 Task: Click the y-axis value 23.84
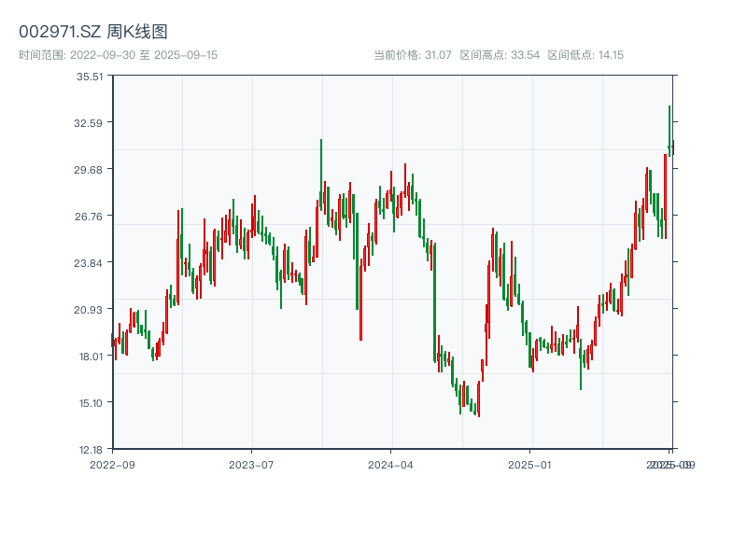88,263
